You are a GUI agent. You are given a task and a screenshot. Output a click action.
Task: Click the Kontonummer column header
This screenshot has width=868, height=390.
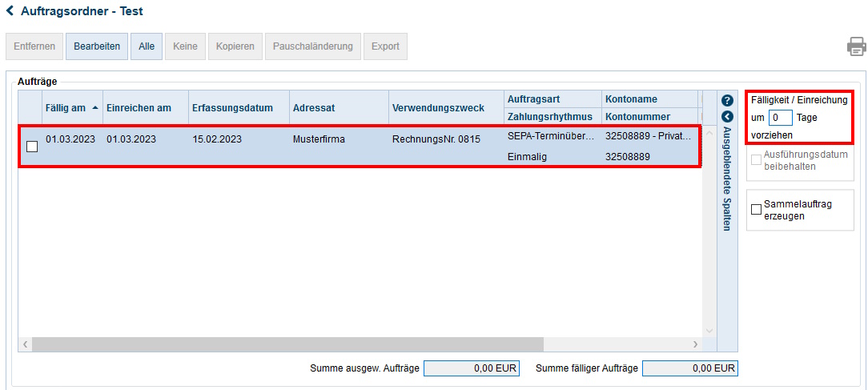(x=649, y=117)
